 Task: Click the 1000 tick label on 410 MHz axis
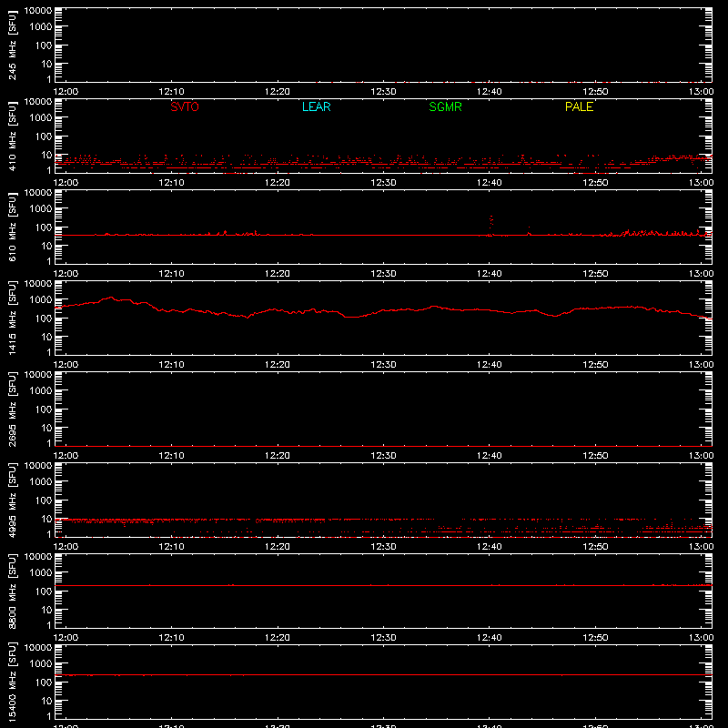tap(41, 118)
